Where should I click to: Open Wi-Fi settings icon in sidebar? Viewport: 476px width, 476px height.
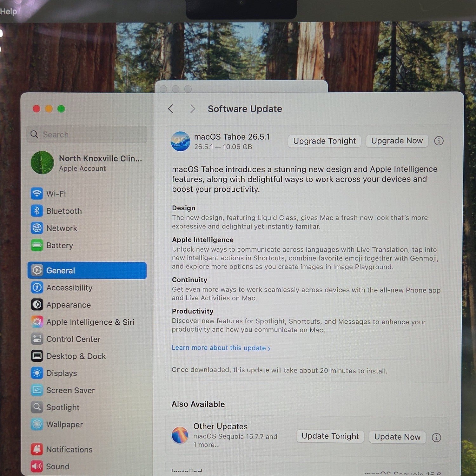[37, 194]
